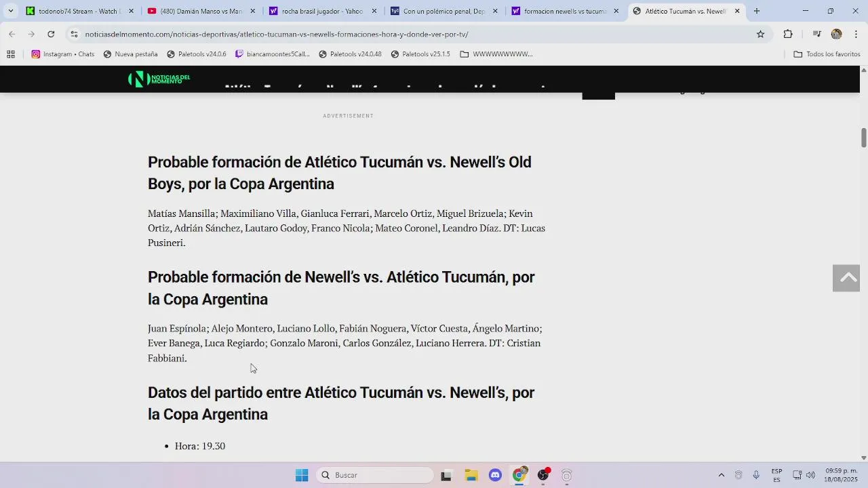
Task: Open a new browser tab
Action: 757,11
